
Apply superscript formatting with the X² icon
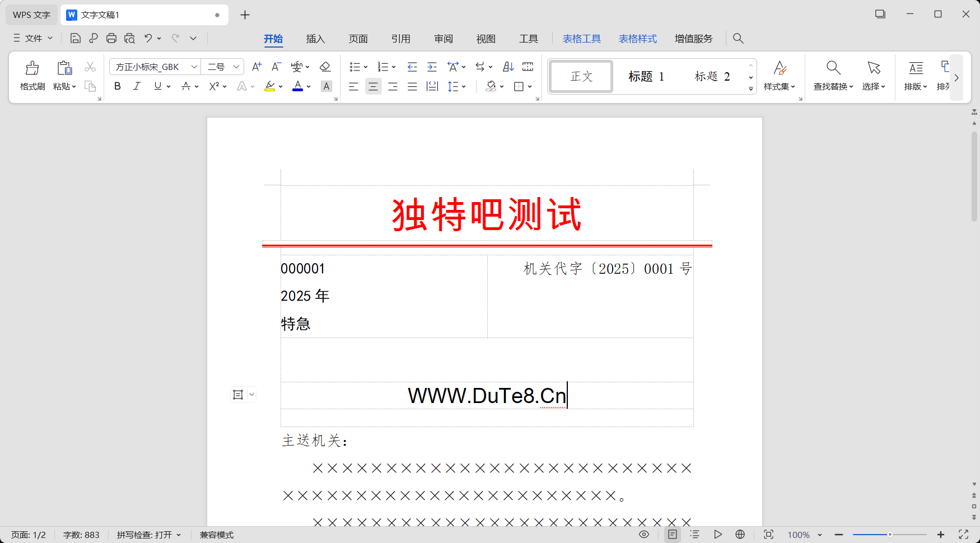[x=213, y=86]
